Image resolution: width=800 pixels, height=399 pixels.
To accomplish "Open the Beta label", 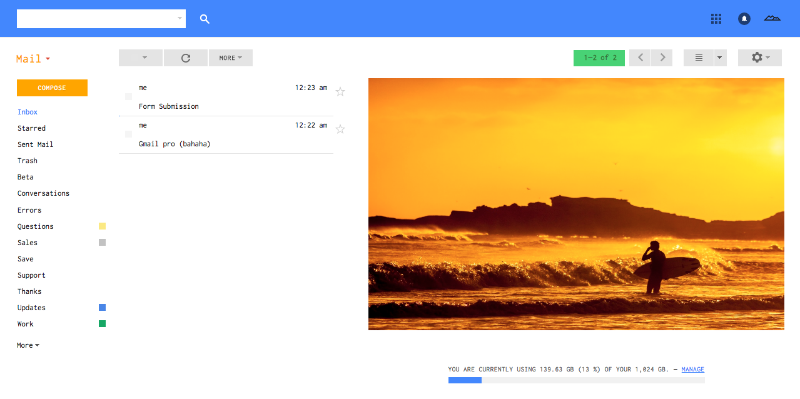I will (x=25, y=177).
